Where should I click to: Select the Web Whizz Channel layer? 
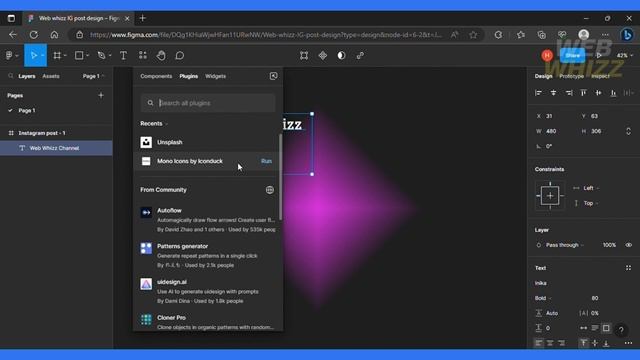[56, 148]
